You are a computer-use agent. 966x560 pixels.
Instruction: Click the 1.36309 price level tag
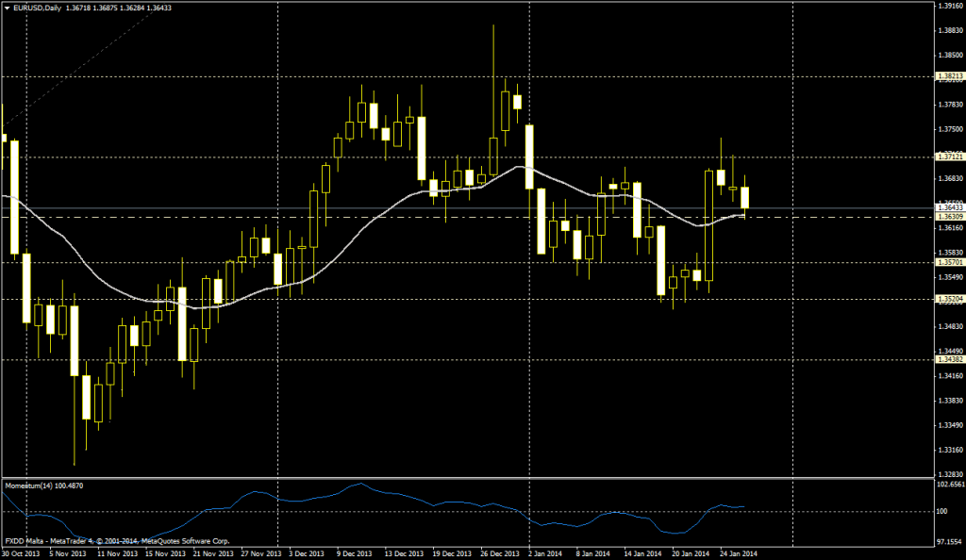coord(949,217)
